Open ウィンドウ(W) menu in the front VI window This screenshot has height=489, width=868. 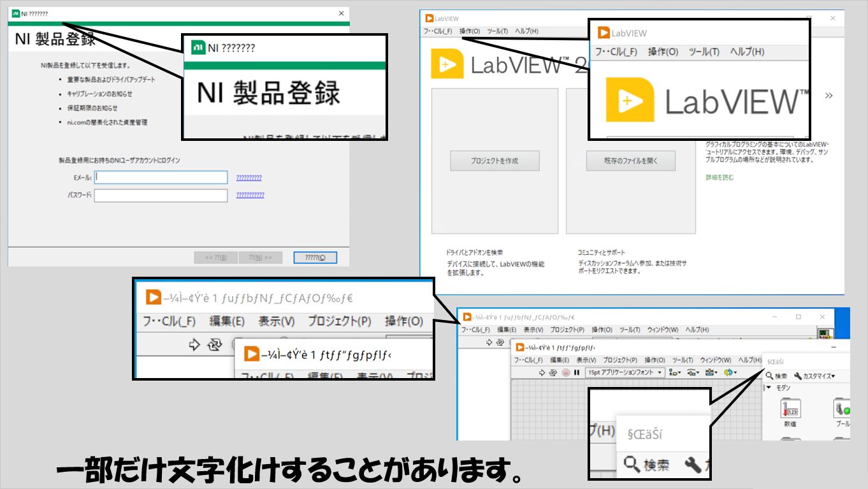click(x=716, y=360)
